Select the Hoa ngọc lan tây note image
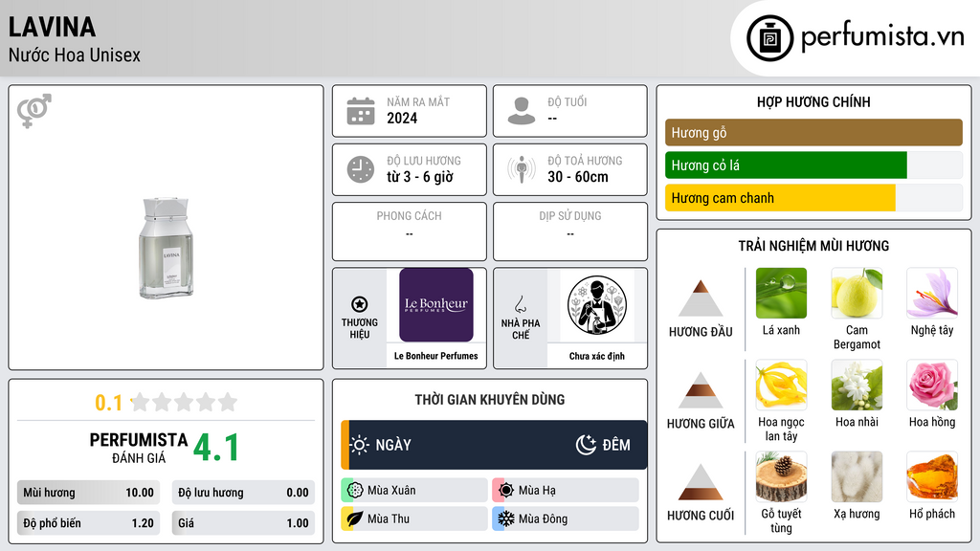 click(x=781, y=385)
